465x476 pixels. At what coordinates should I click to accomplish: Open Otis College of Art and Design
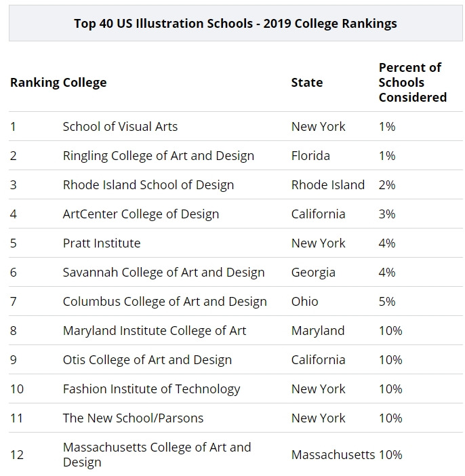[147, 360]
